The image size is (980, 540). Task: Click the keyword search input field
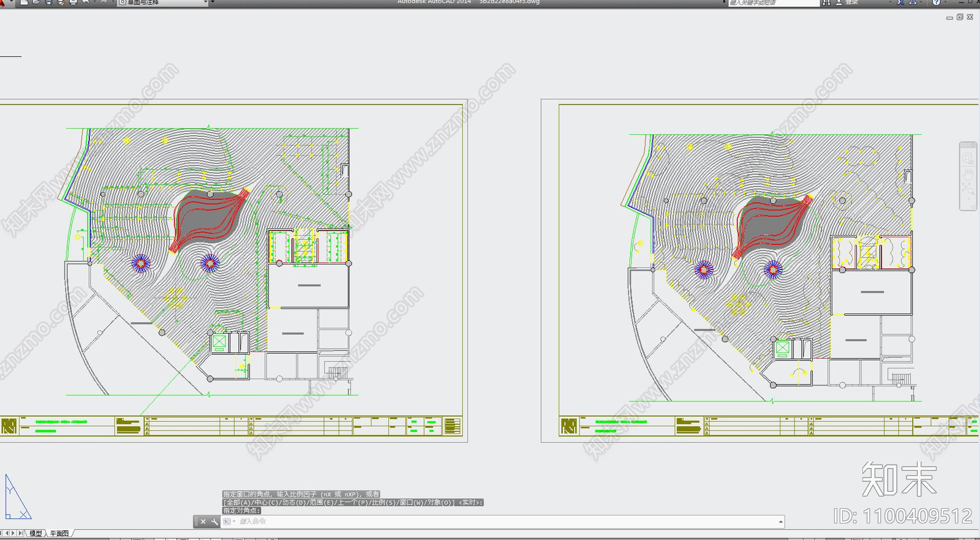[773, 2]
